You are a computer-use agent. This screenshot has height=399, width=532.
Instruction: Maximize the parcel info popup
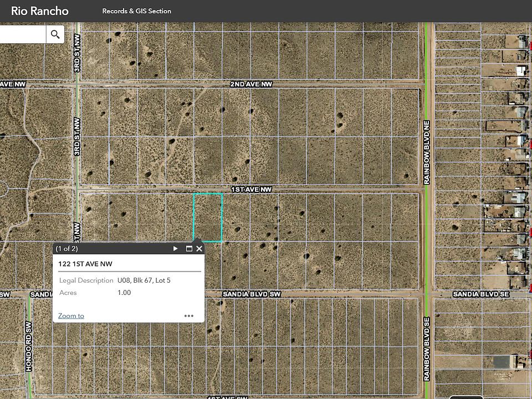[x=189, y=249]
